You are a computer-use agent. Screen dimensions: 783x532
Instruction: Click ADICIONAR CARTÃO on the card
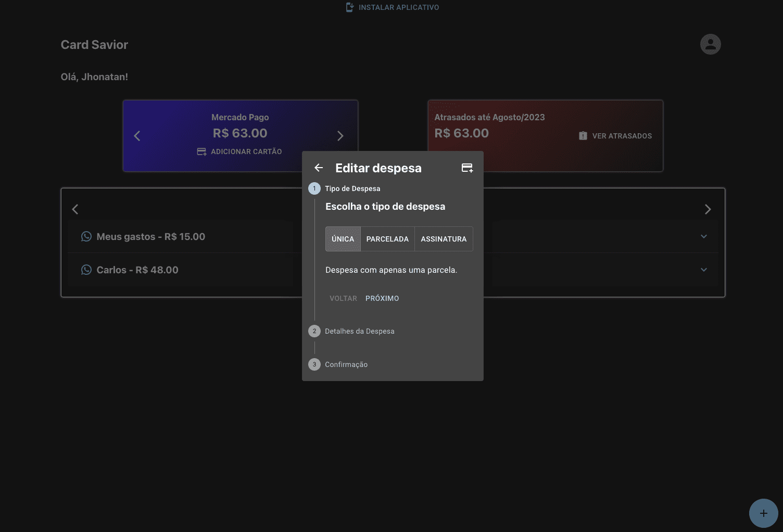[239, 151]
